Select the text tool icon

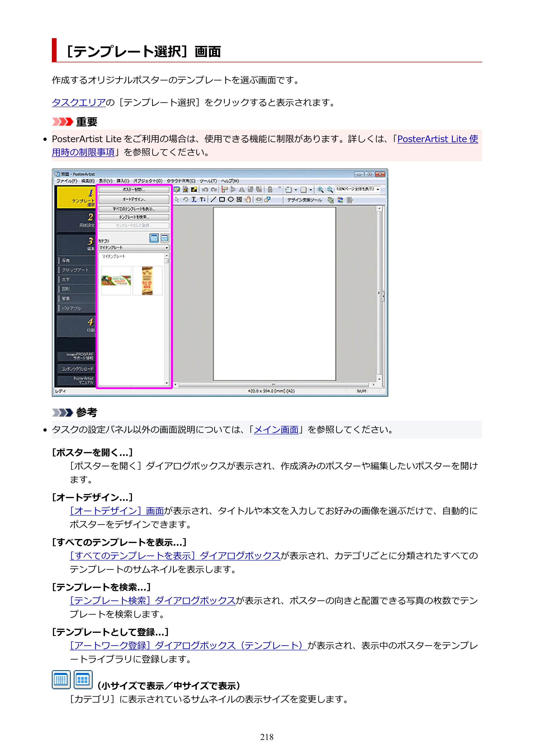194,199
